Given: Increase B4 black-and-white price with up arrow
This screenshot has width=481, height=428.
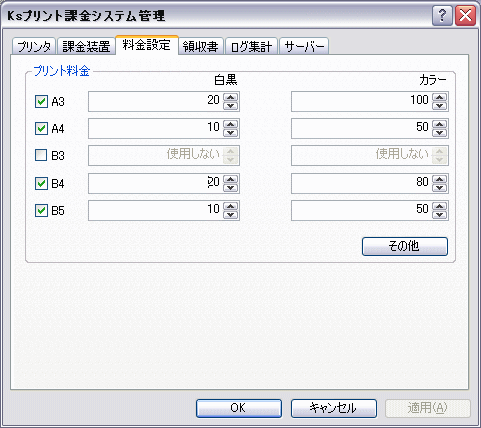Looking at the screenshot, I should click(230, 179).
